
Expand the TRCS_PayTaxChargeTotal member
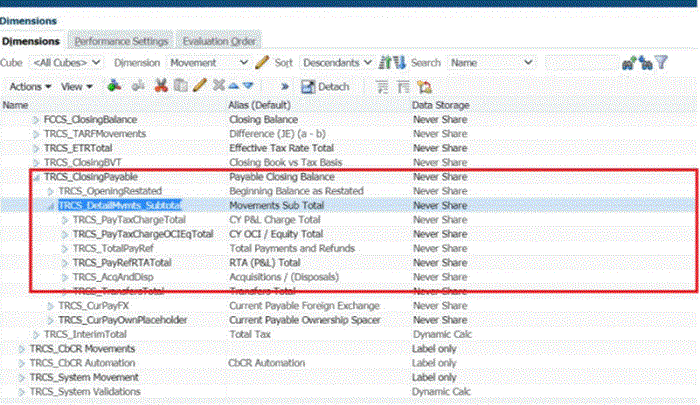[64, 220]
